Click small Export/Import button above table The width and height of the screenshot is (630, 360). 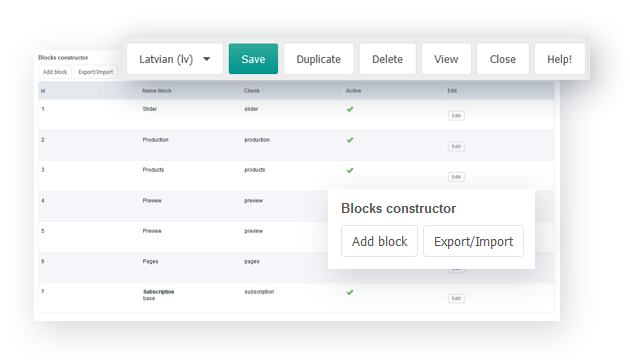coord(96,72)
